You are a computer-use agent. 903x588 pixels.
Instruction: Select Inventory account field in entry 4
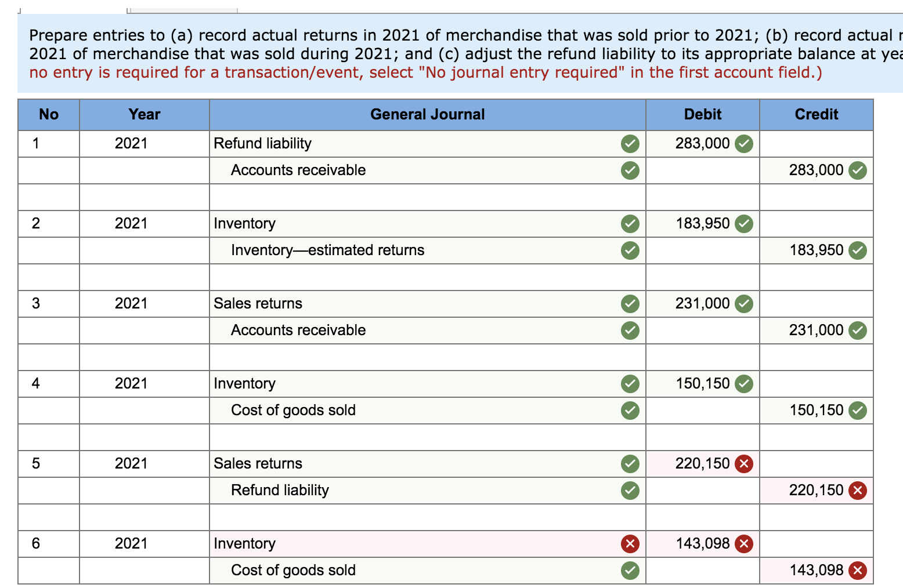point(427,383)
